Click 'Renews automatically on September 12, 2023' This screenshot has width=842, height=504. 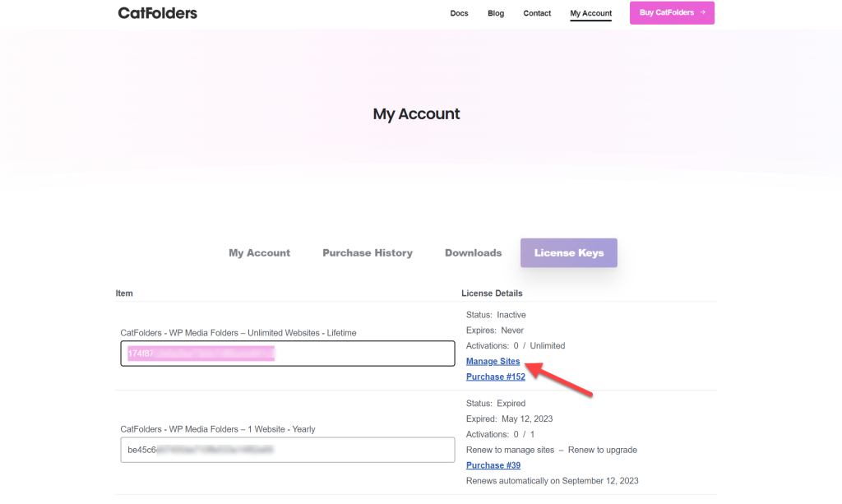(552, 481)
